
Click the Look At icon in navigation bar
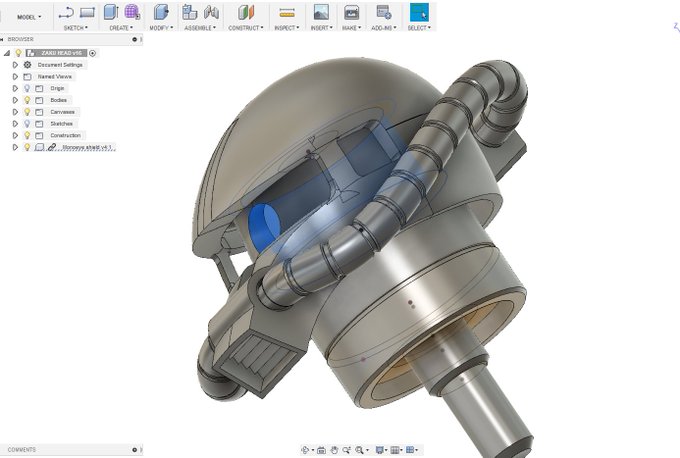(x=321, y=450)
